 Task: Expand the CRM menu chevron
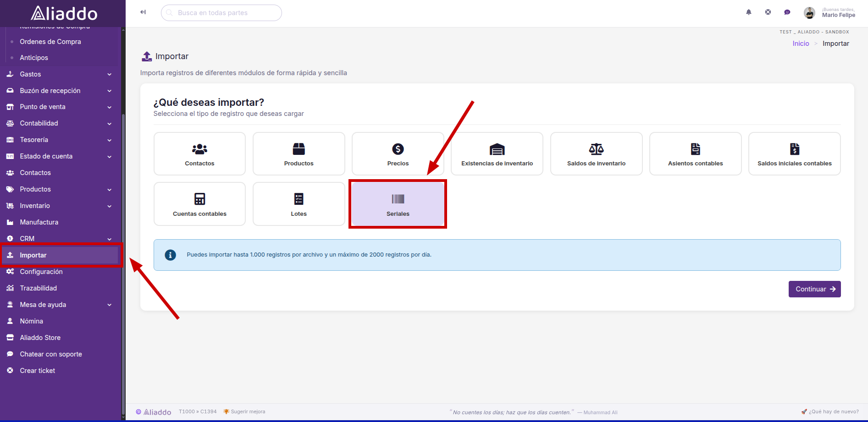click(110, 239)
